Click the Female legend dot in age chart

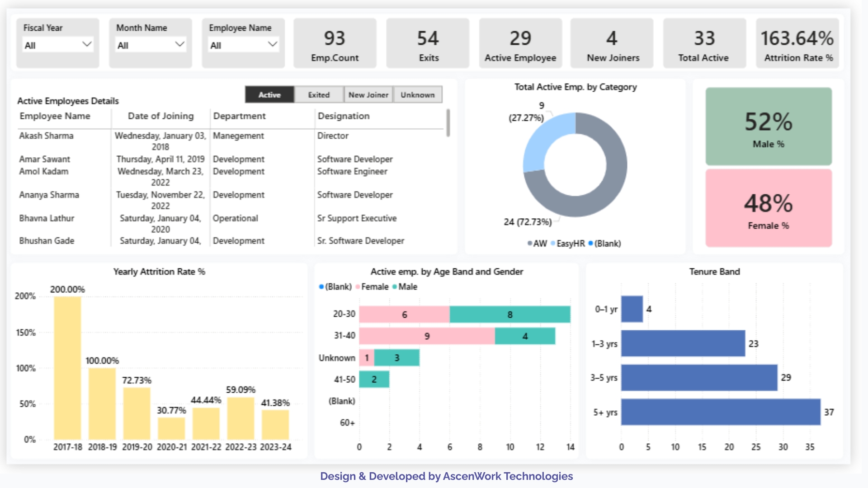click(358, 287)
